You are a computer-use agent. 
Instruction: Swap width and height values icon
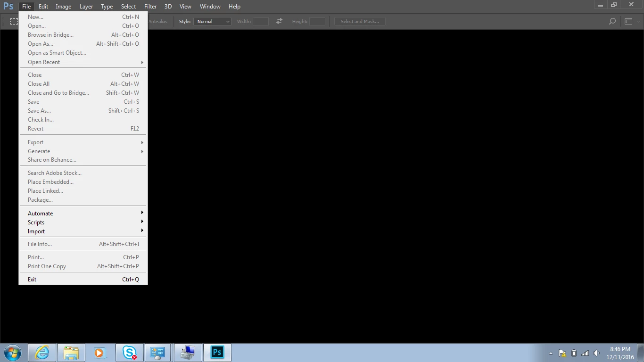pyautogui.click(x=279, y=21)
